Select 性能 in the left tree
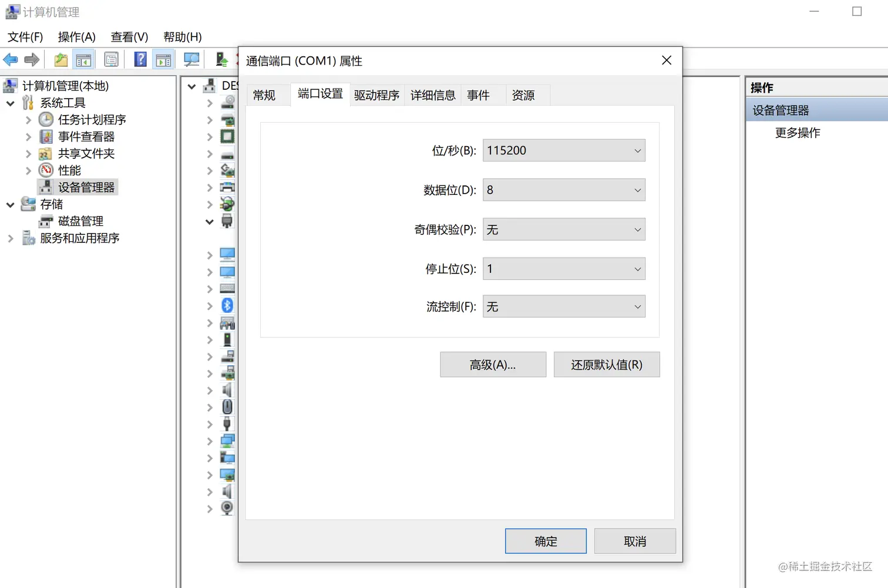888x588 pixels. pyautogui.click(x=69, y=170)
